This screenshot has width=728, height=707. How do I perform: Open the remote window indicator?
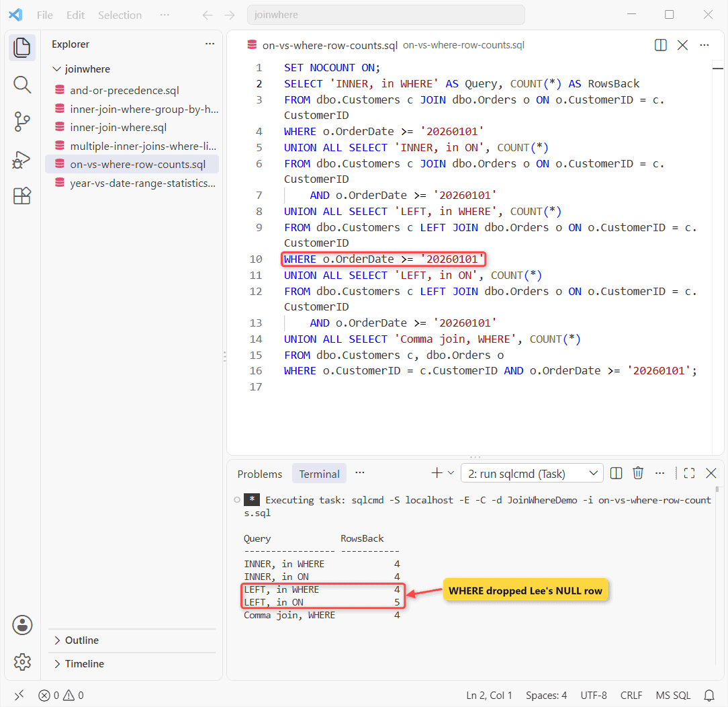(19, 695)
